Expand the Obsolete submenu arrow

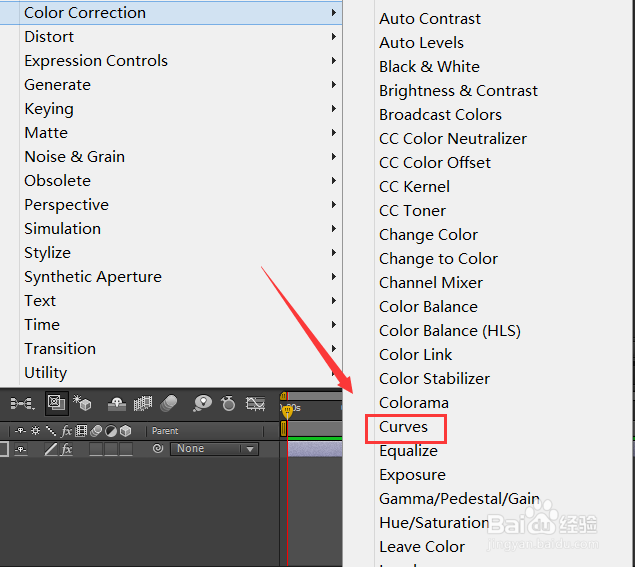click(x=334, y=180)
